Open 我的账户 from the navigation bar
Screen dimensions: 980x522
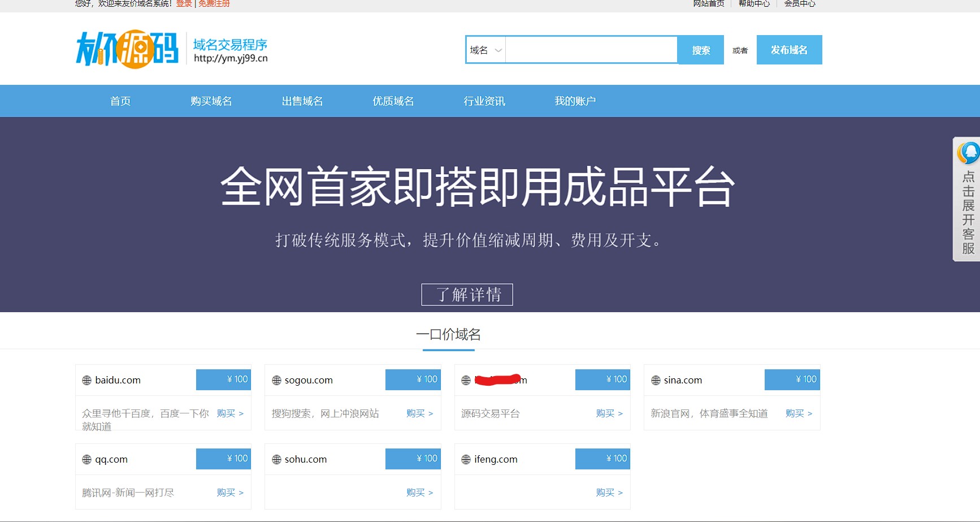pyautogui.click(x=575, y=101)
